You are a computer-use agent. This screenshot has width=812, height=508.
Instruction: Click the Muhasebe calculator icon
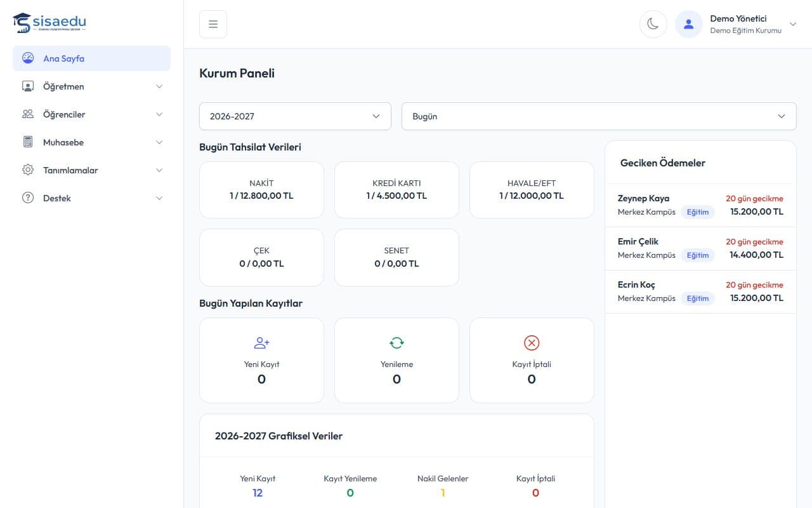click(x=28, y=142)
